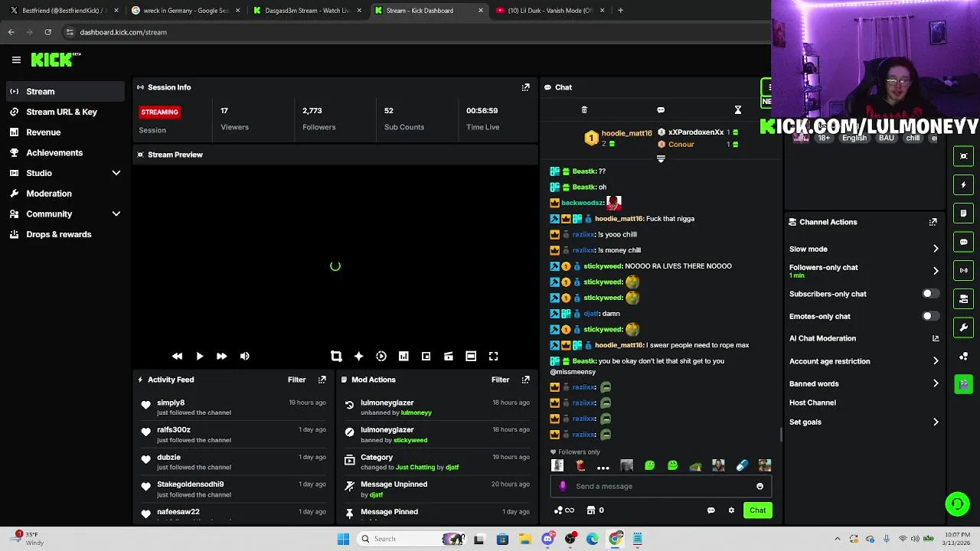
Task: Play the stream preview
Action: [199, 357]
